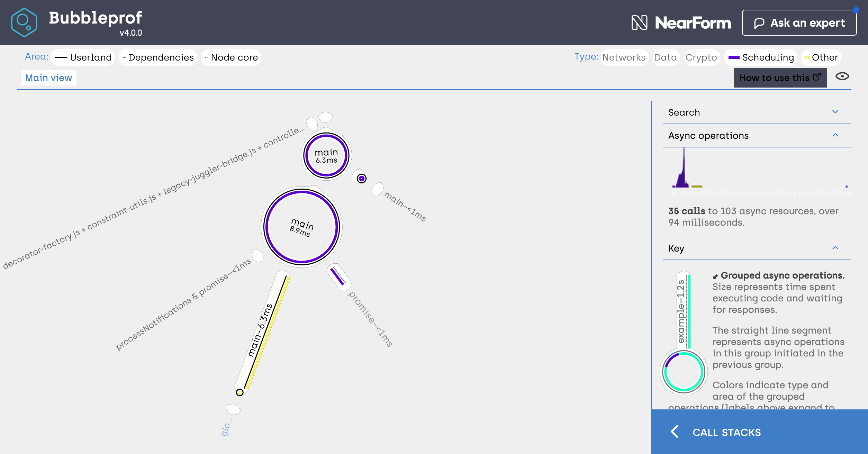Collapse the Async operations section

[x=835, y=135]
